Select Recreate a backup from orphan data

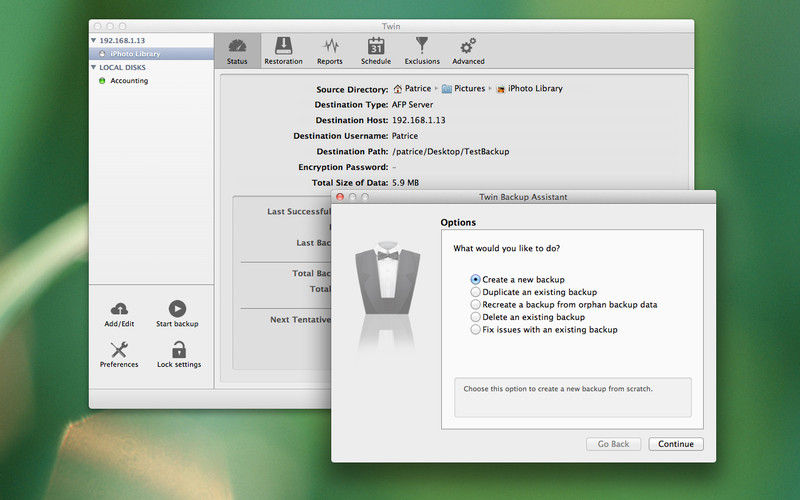[476, 305]
